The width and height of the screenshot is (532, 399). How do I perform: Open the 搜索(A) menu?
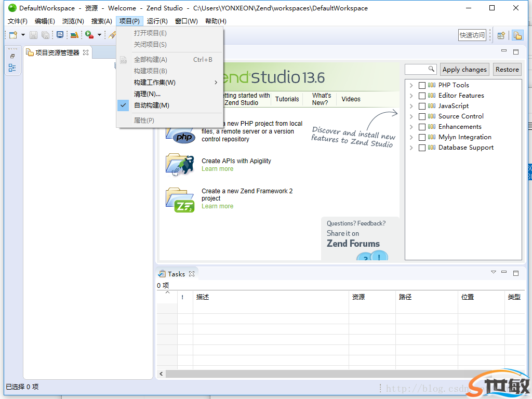(x=101, y=21)
